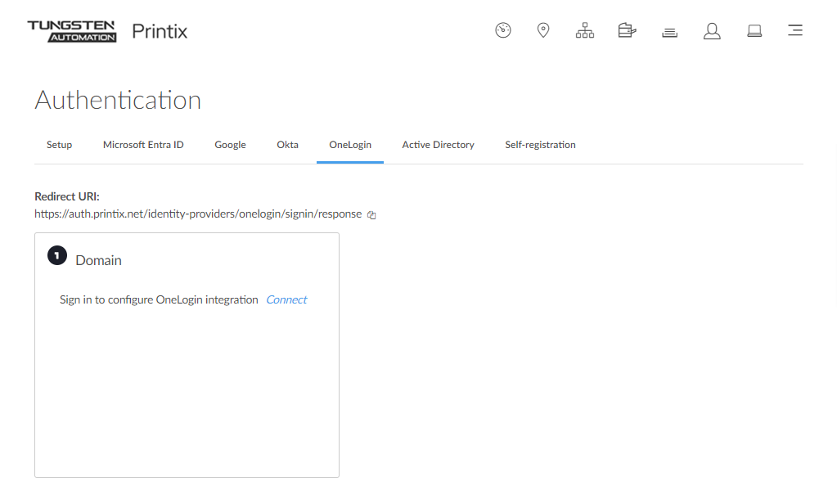
Task: Click the Redirect URI address text
Action: tap(198, 214)
